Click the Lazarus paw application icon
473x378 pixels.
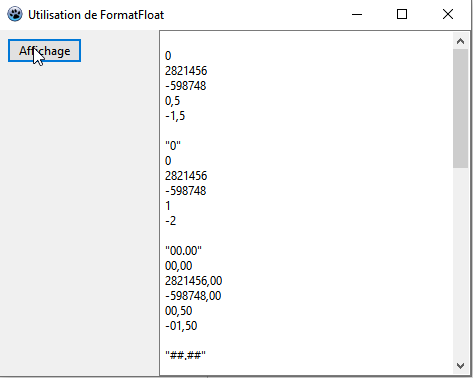(x=15, y=14)
